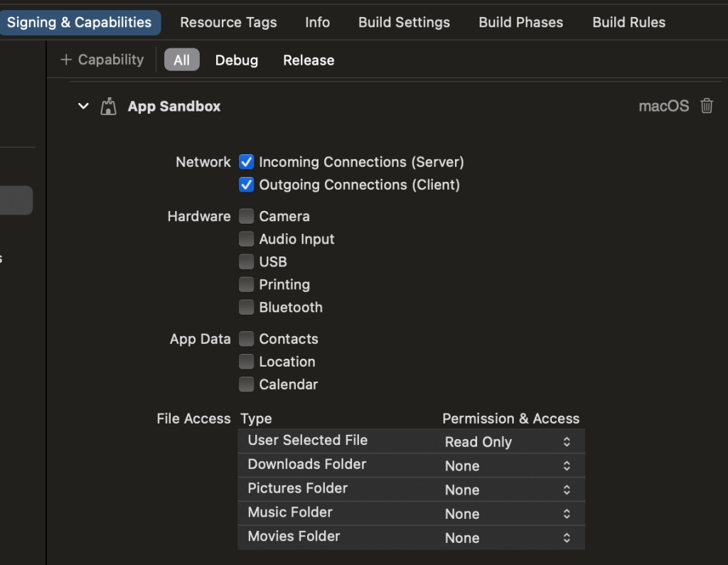
Task: Go to the Info tab
Action: point(318,22)
